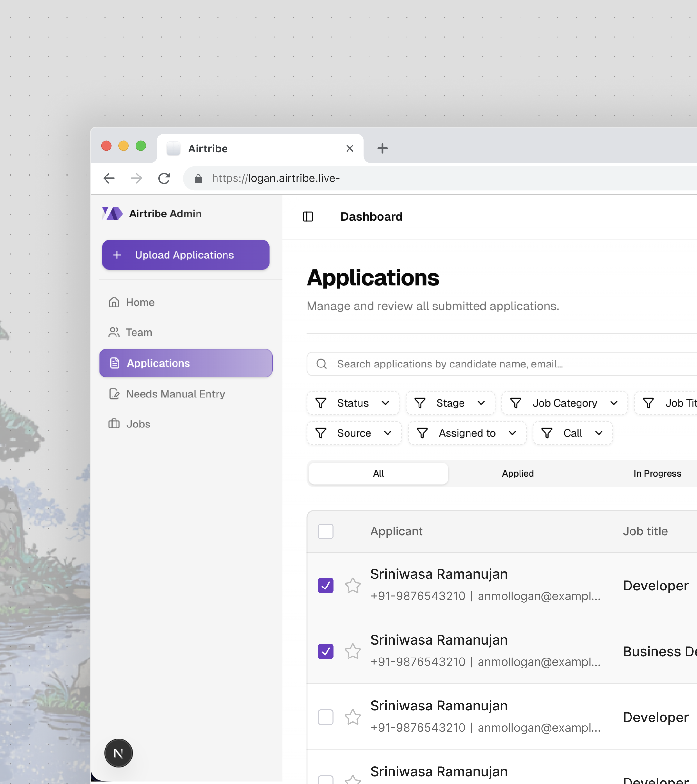Open the Source filter dropdown
The width and height of the screenshot is (697, 784).
(354, 433)
